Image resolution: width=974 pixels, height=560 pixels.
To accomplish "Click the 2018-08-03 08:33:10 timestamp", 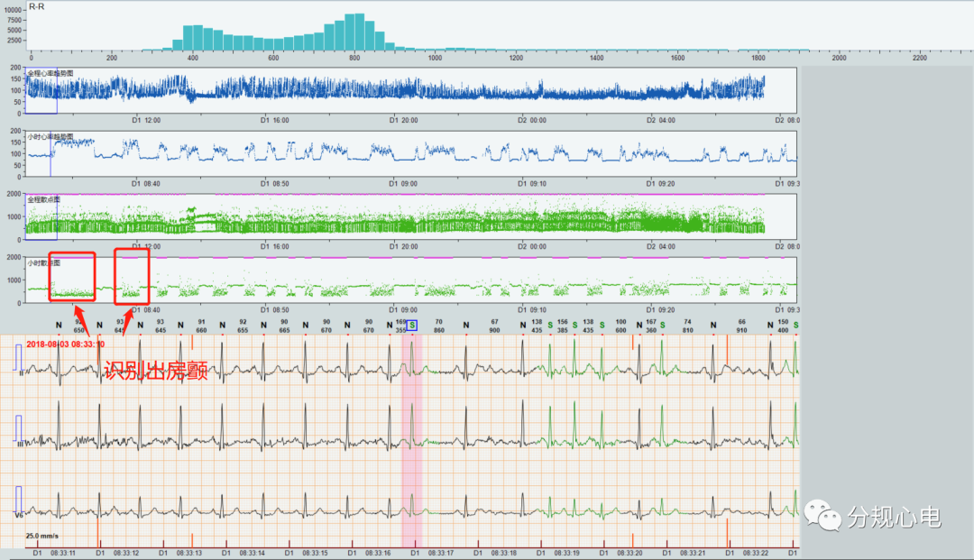I will coord(65,344).
